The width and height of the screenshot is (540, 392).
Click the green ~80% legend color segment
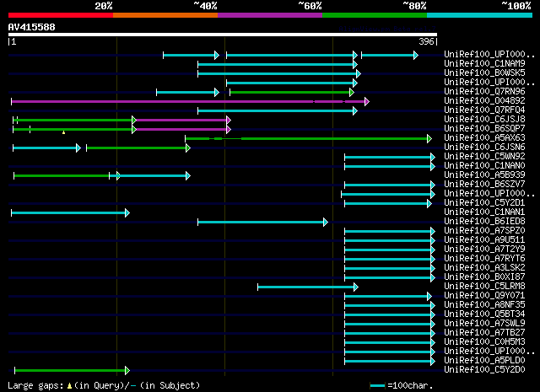coord(375,15)
